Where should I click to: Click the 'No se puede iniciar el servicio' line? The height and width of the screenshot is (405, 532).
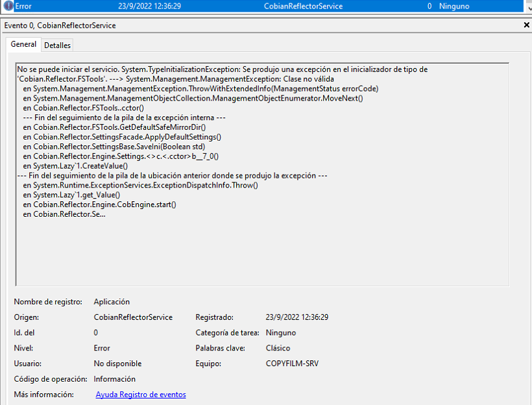click(223, 69)
